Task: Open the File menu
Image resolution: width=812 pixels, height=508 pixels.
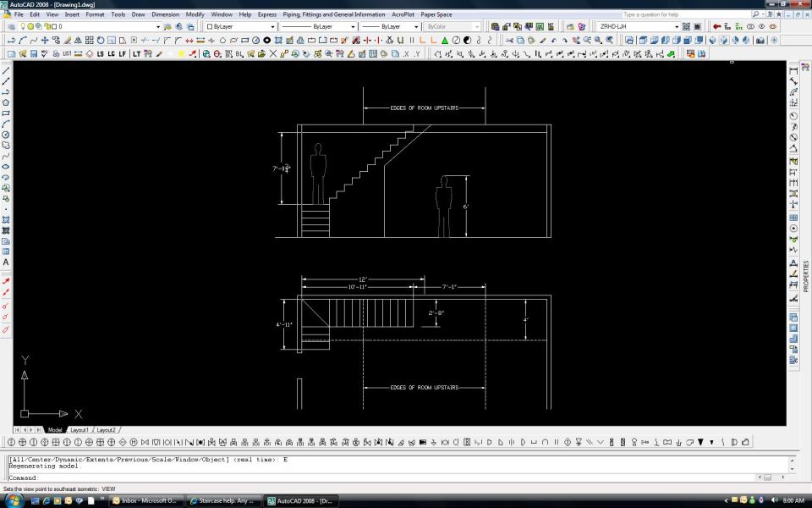Action: pyautogui.click(x=19, y=14)
